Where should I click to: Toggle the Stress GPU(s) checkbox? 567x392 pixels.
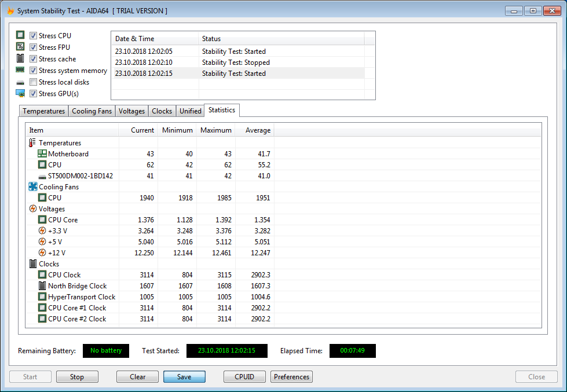[34, 94]
